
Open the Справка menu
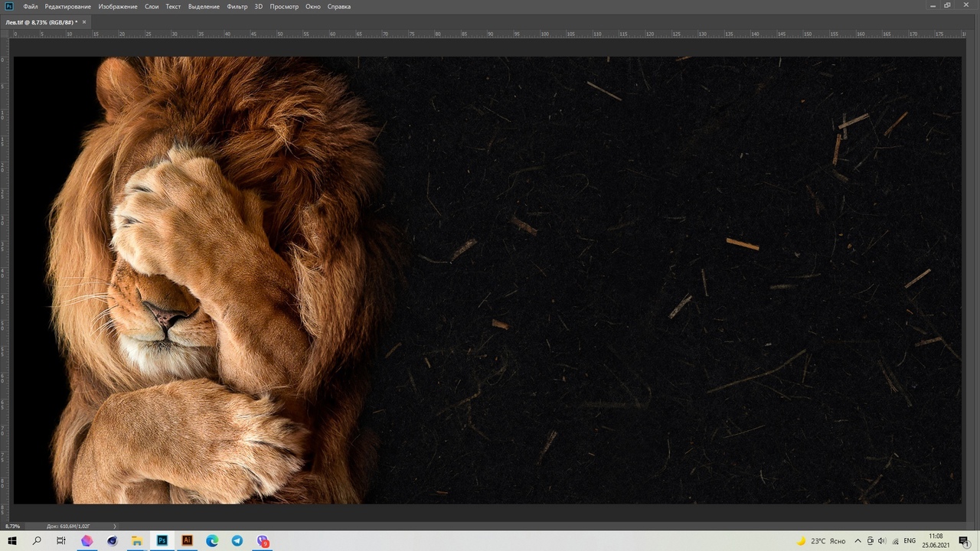[339, 6]
